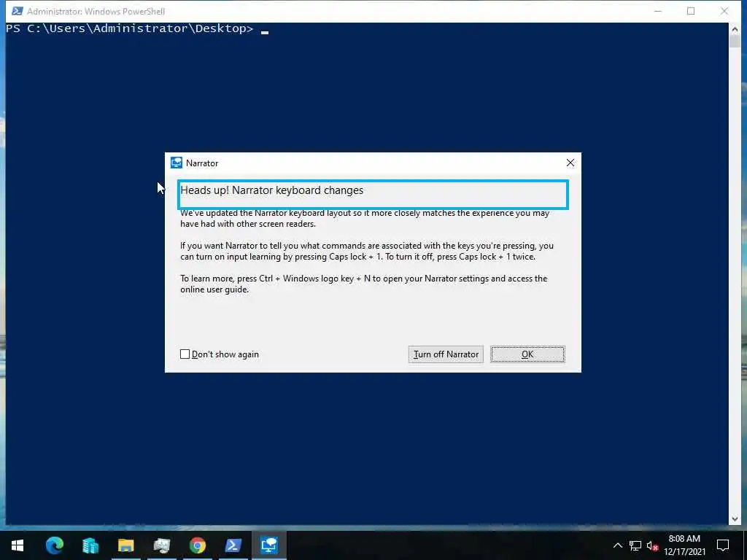Click paragraph starting "To learn more, press Ctrl"

point(363,284)
